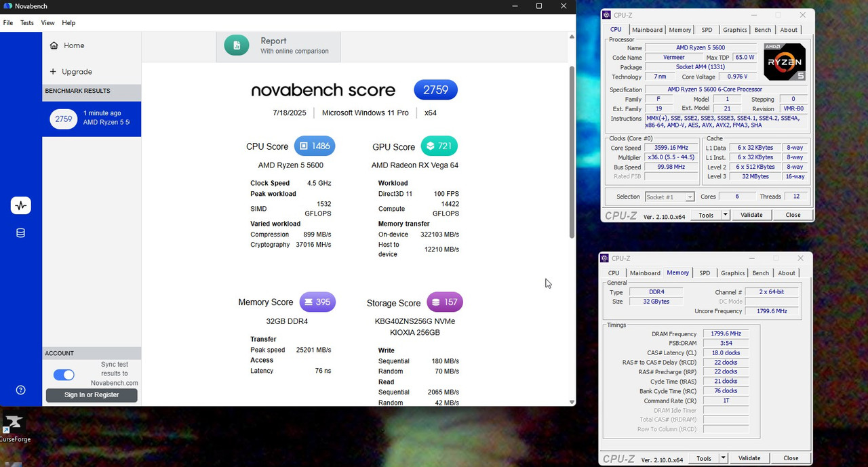
Task: Switch to About tab in upper CPU-Z
Action: coord(789,30)
